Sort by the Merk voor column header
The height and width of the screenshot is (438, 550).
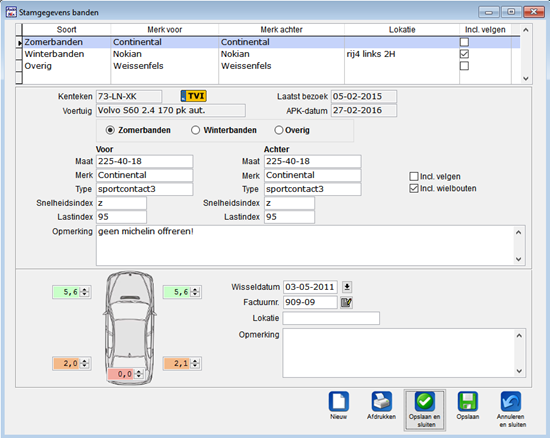click(x=165, y=30)
